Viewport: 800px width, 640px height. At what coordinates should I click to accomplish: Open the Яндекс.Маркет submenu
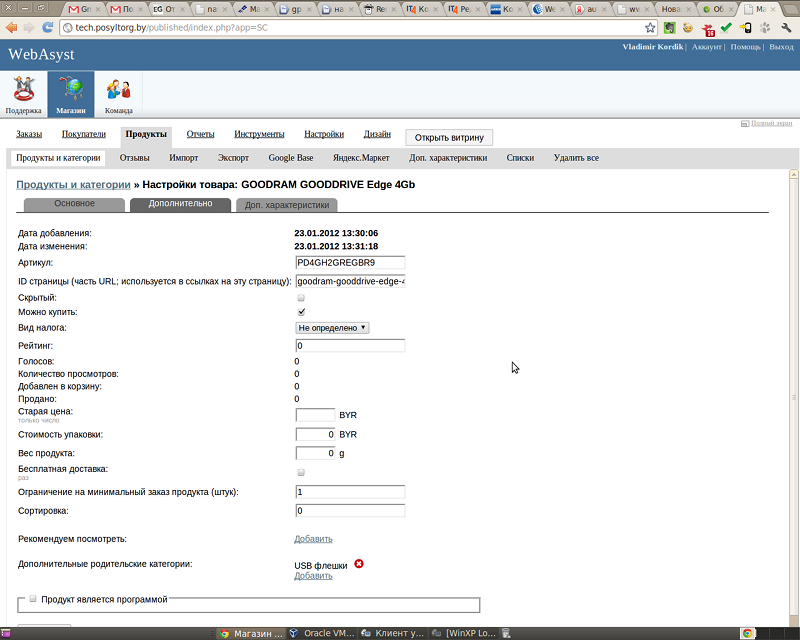tap(361, 158)
